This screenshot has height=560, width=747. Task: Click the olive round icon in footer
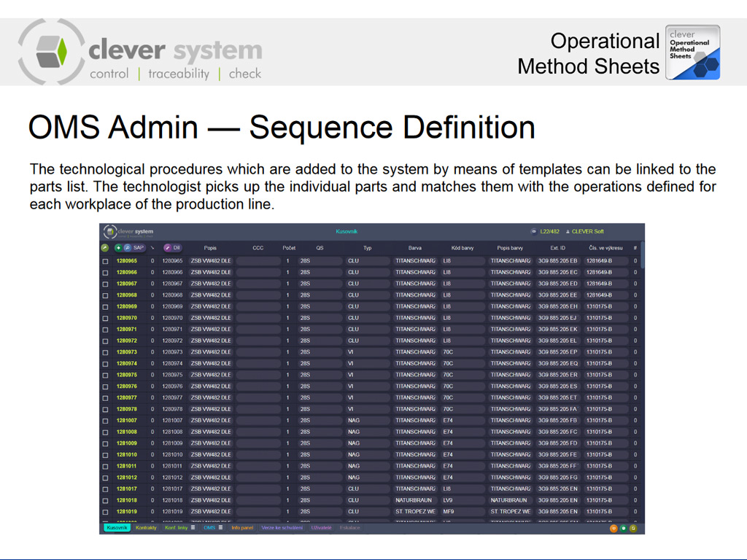(633, 528)
